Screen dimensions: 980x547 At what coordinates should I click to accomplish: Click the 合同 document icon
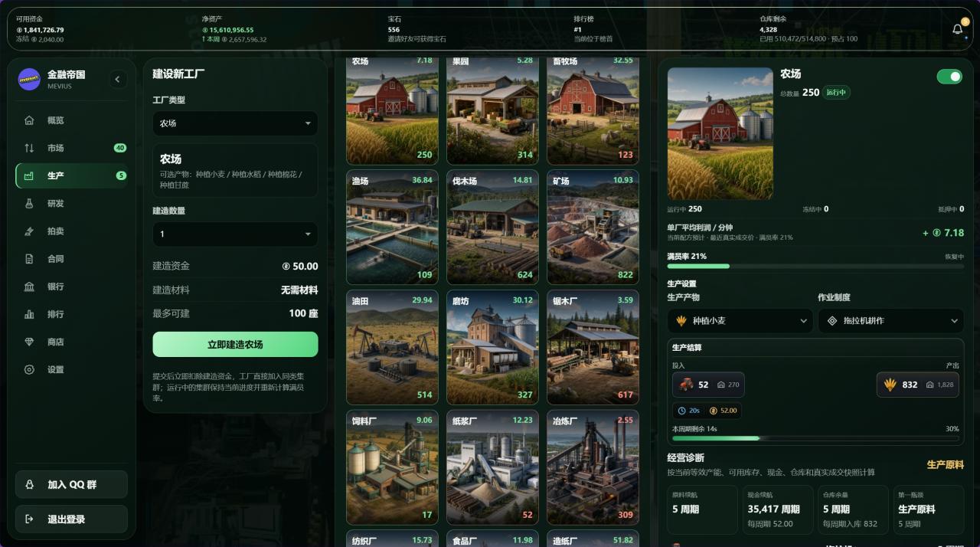click(x=29, y=259)
